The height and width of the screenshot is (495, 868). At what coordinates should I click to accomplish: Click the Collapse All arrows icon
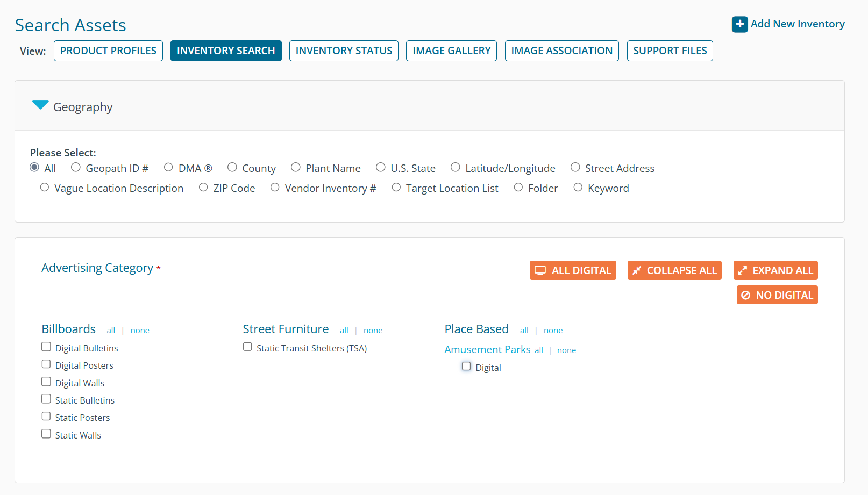637,271
